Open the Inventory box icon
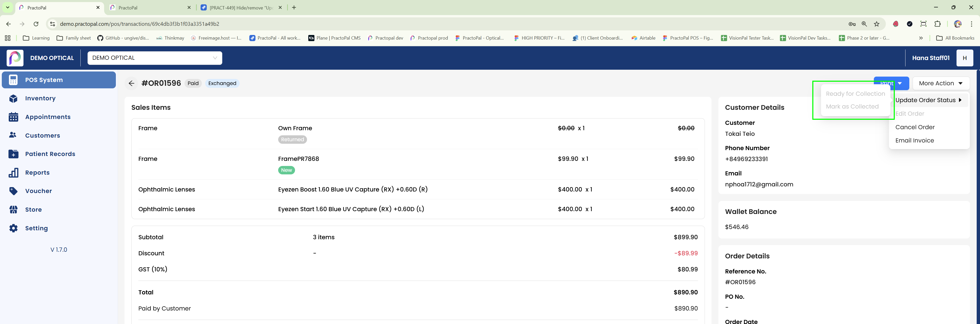The height and width of the screenshot is (324, 980). [13, 99]
